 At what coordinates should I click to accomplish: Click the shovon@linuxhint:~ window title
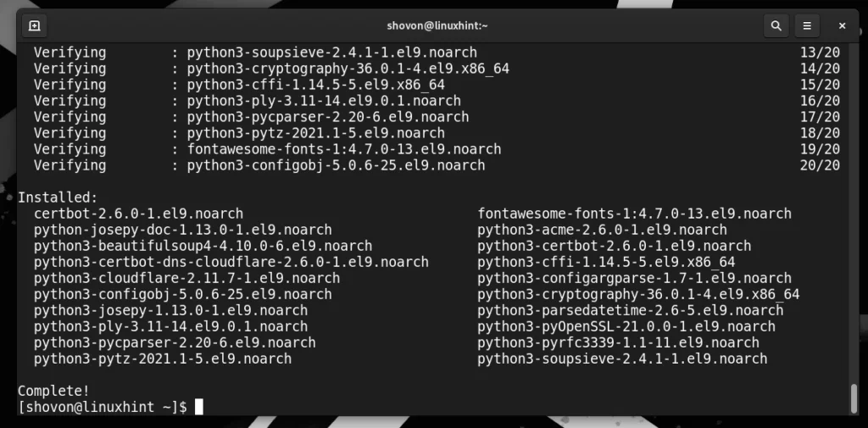pos(433,26)
